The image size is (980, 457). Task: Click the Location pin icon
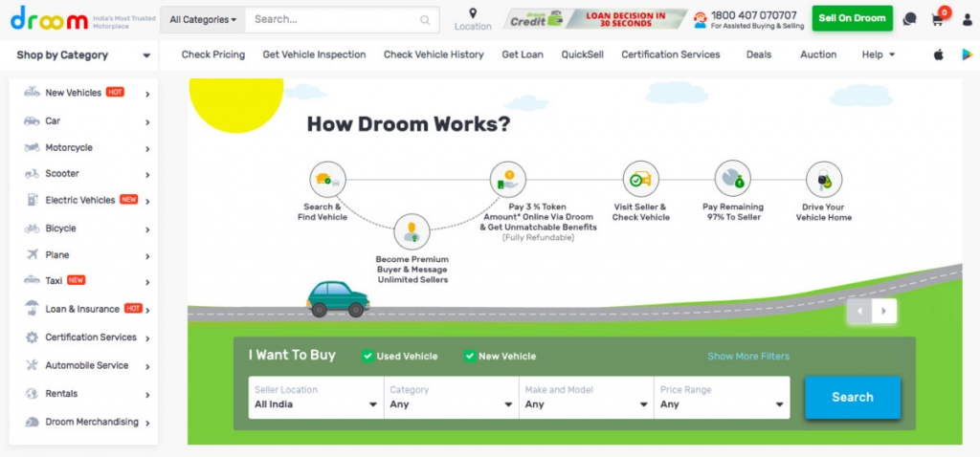tap(473, 12)
